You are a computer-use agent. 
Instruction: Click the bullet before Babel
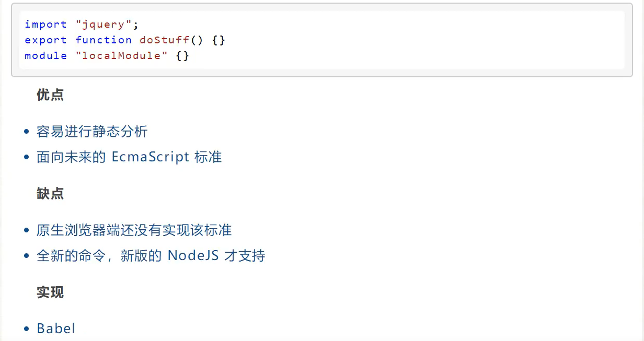(x=27, y=329)
